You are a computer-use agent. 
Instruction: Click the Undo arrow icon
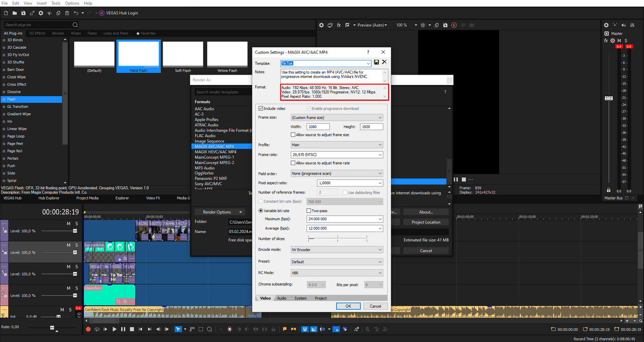pyautogui.click(x=76, y=13)
